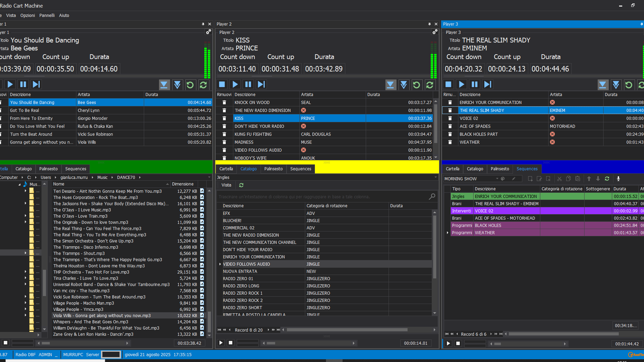
Task: Click delete item icon in Sequences toolbar
Action: click(548, 179)
